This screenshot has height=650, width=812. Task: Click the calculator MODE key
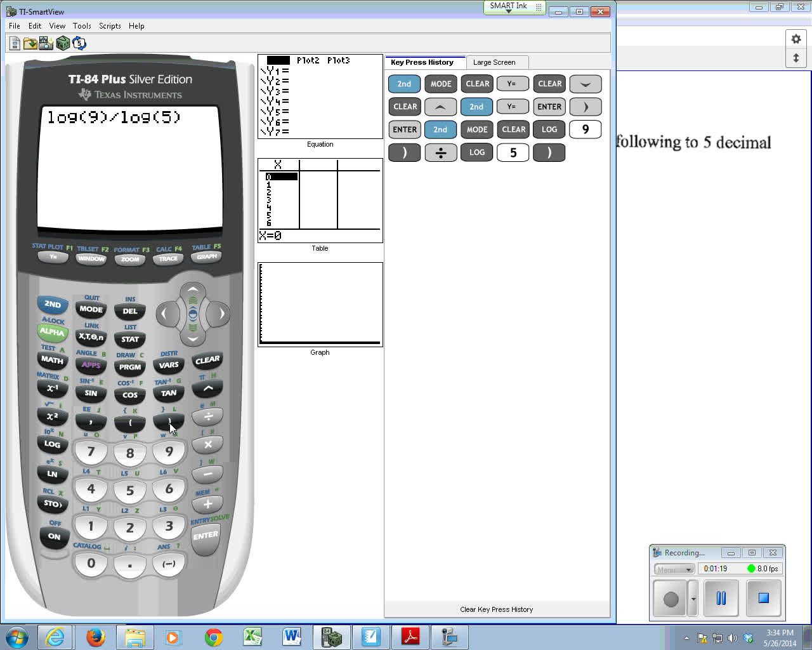91,310
